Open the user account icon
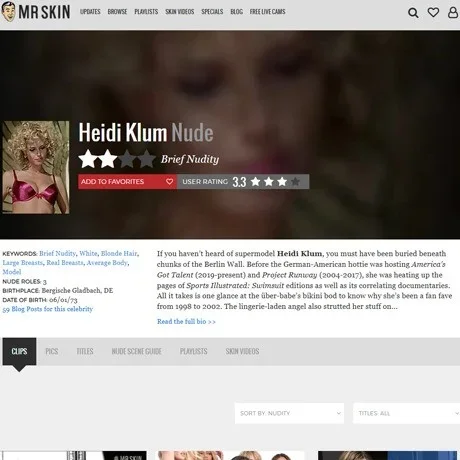 coord(453,12)
